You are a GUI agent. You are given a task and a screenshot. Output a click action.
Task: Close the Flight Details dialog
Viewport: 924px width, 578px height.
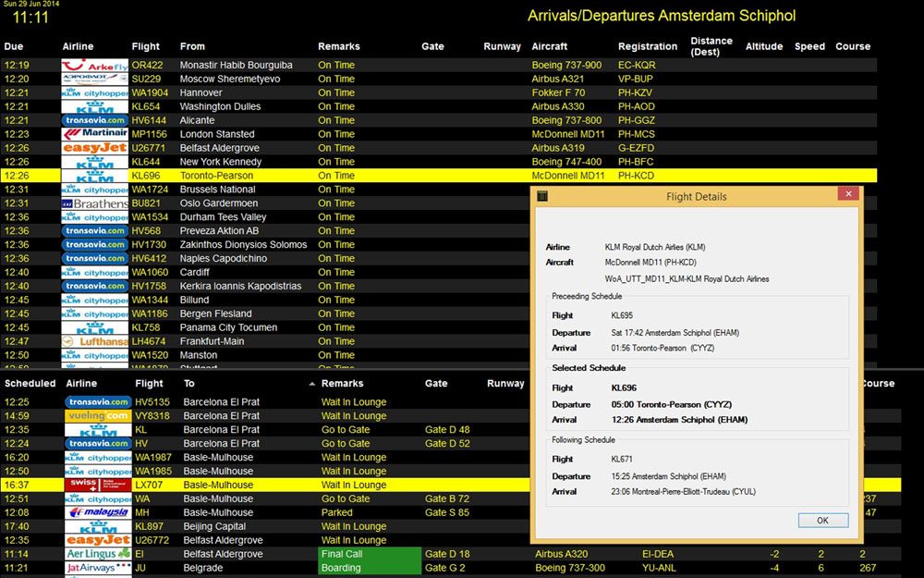[847, 194]
